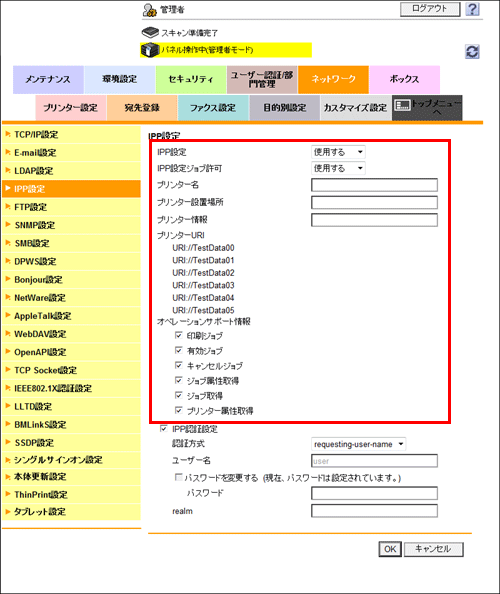Click the ログアウト button
This screenshot has width=500, height=594.
[430, 9]
